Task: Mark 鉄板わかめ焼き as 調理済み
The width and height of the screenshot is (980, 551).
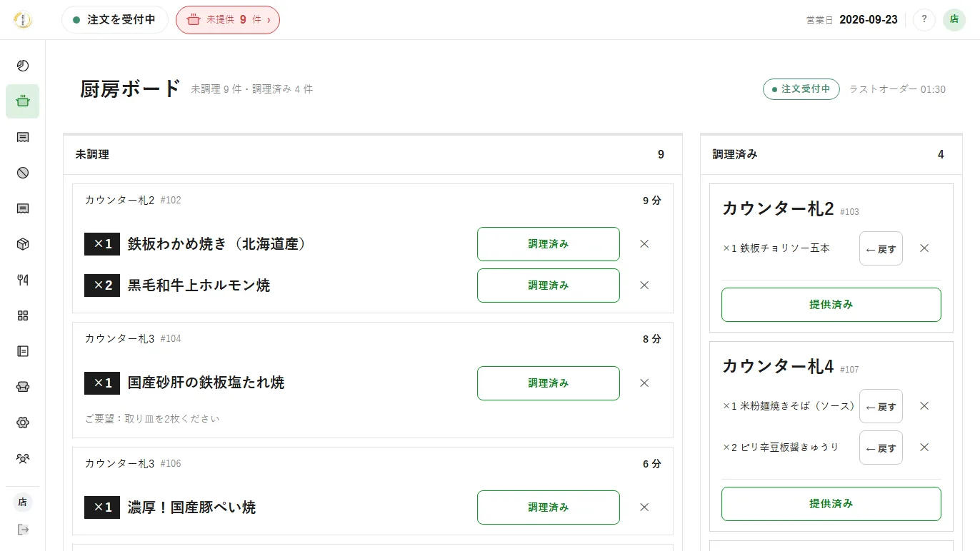Action: pos(549,244)
